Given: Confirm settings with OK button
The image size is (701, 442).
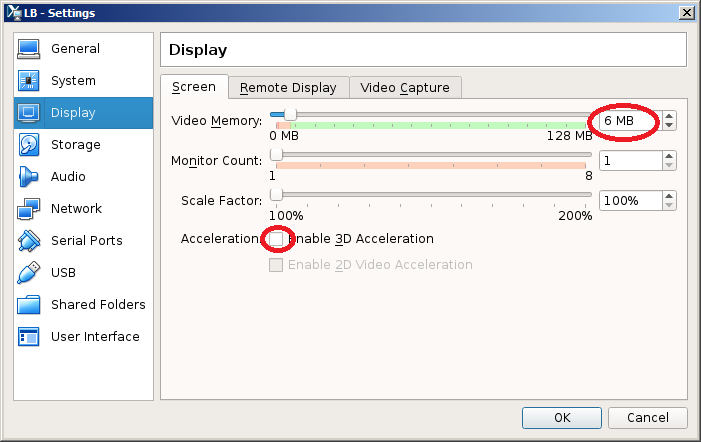Looking at the screenshot, I should click(562, 418).
